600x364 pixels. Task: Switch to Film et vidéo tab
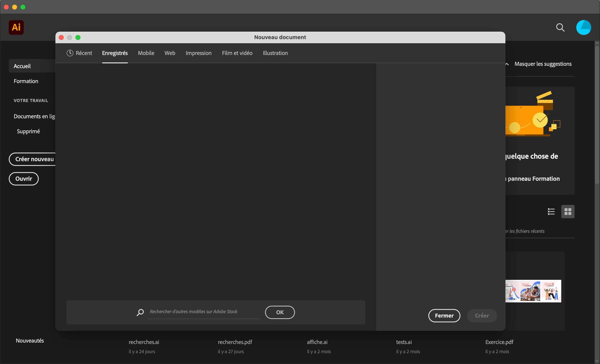pos(237,53)
